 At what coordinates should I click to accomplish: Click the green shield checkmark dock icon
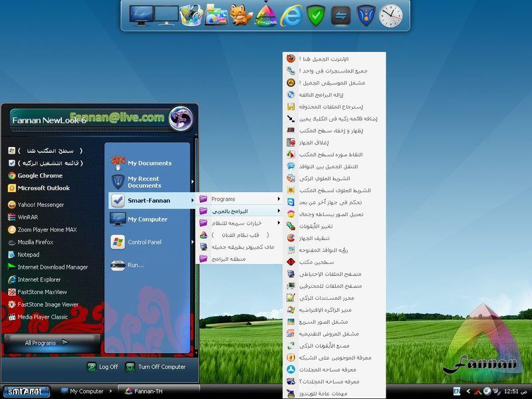pos(315,15)
